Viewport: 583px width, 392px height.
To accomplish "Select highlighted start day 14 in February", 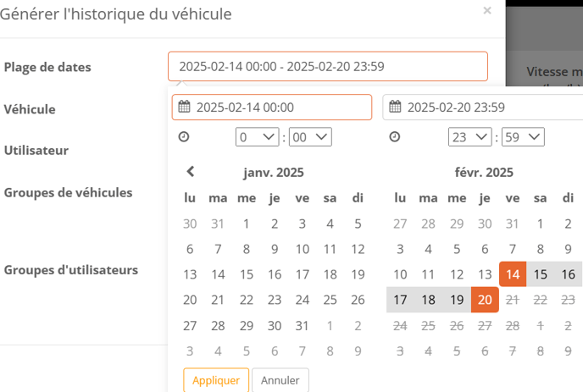I will click(x=513, y=274).
